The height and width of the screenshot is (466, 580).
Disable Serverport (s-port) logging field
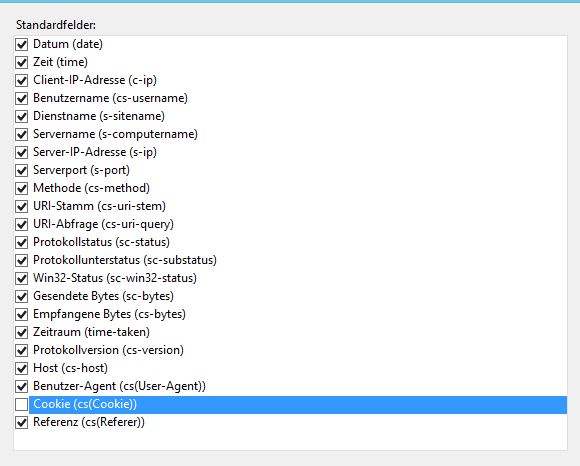click(21, 170)
